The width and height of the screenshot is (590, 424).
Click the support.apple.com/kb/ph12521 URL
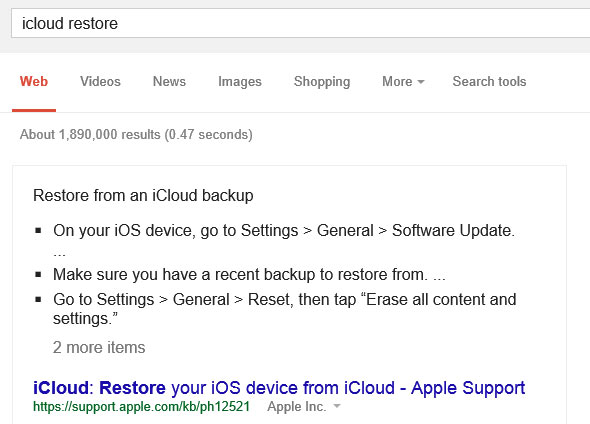[x=141, y=407]
